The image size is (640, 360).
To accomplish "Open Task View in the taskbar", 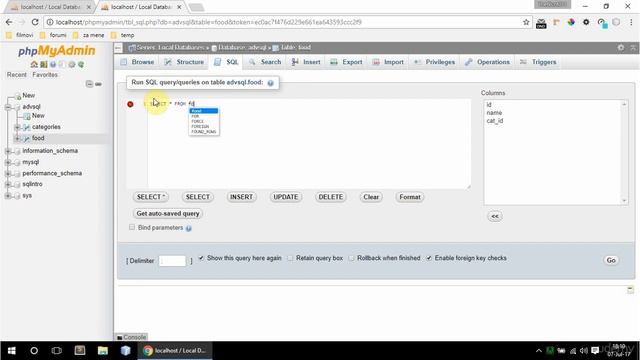I will click(x=57, y=351).
